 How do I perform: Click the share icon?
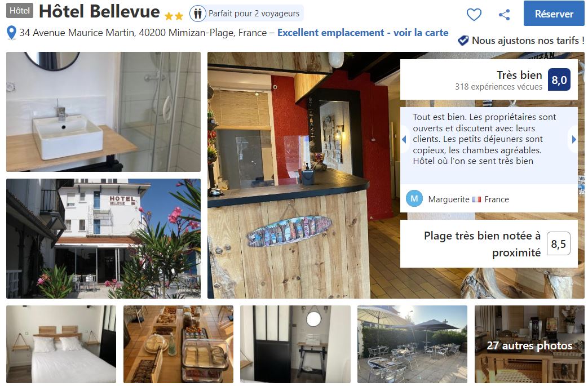[x=505, y=15]
